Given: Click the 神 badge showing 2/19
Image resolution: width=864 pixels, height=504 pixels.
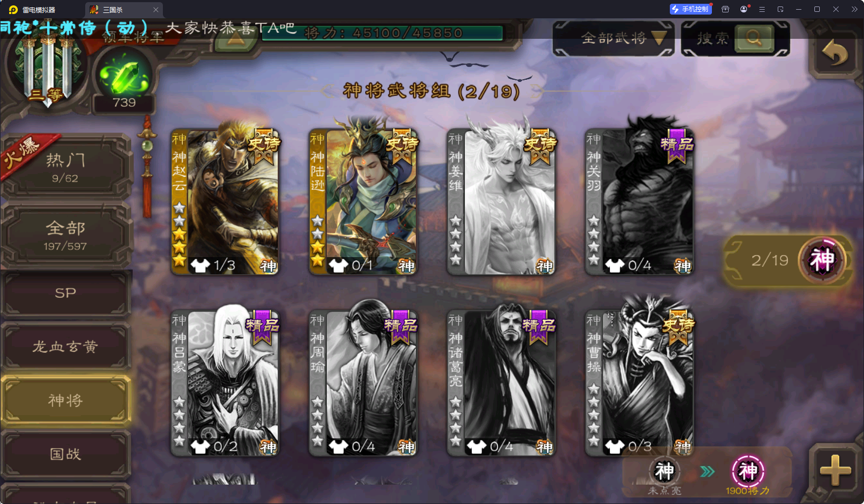Looking at the screenshot, I should [x=821, y=260].
